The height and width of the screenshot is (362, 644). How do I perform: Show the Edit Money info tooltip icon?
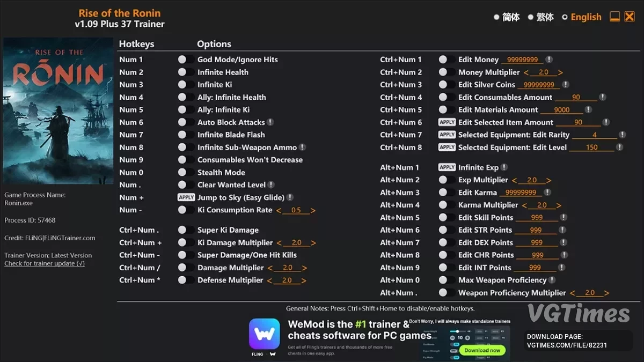point(549,60)
